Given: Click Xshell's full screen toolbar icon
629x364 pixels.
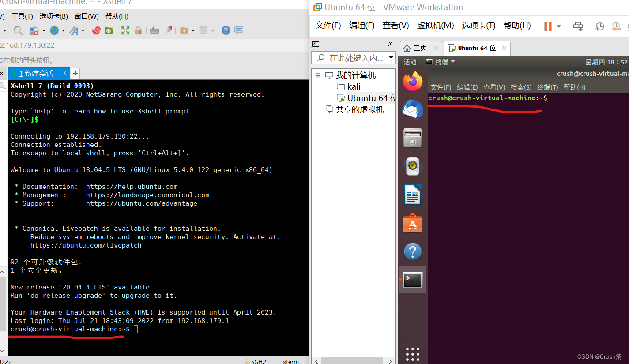Looking at the screenshot, I should tap(125, 30).
